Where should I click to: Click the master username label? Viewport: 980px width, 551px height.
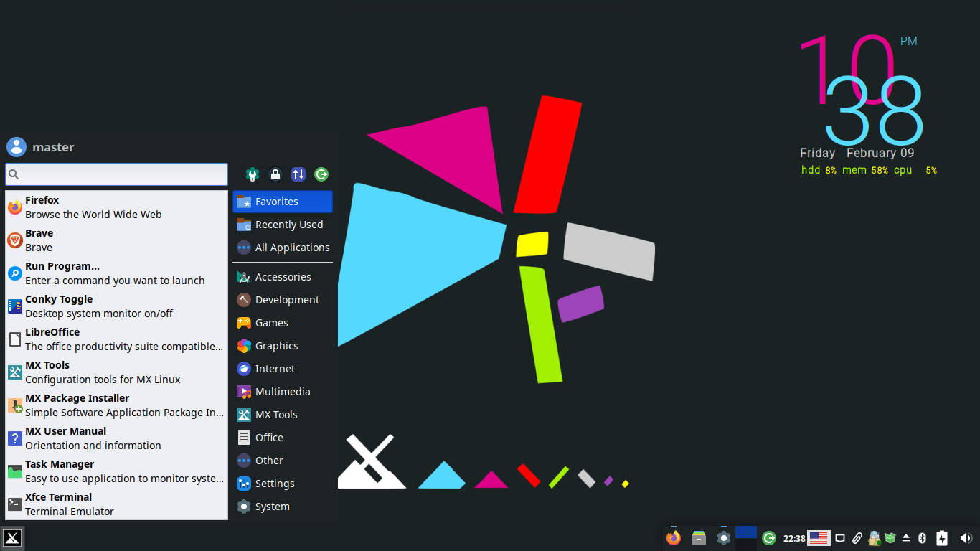pos(53,147)
